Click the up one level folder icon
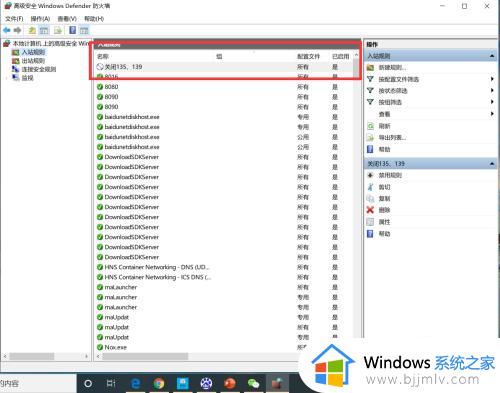Screen dimensions: 500x393 click(x=32, y=31)
